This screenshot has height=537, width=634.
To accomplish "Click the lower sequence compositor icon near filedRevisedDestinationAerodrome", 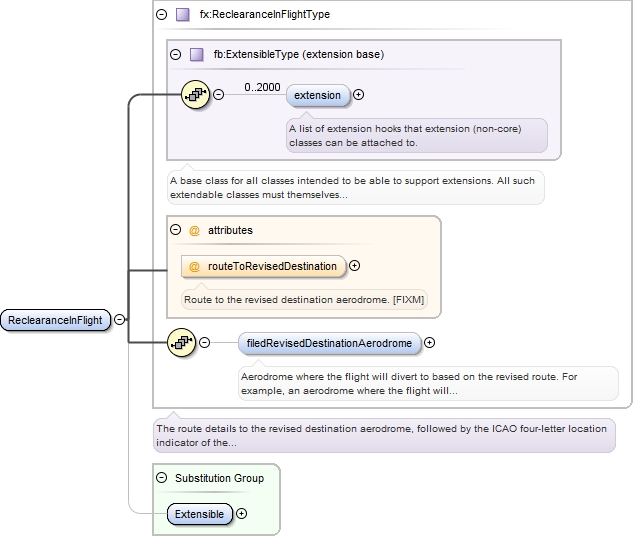I will [181, 343].
